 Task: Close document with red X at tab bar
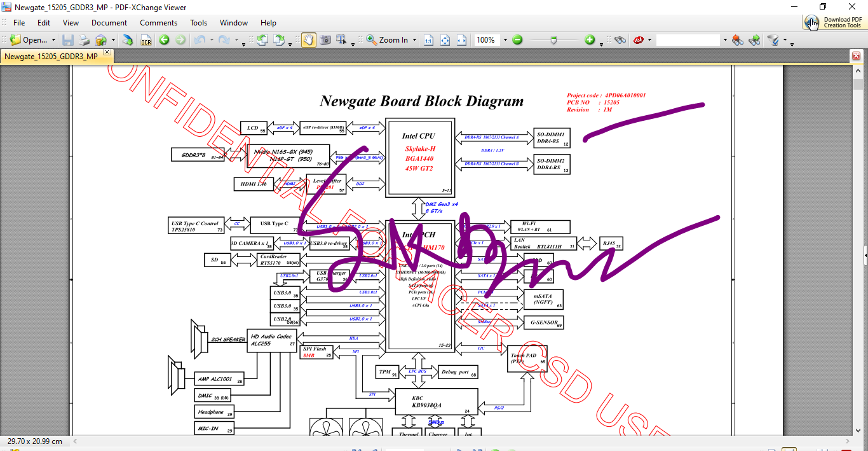coord(856,56)
